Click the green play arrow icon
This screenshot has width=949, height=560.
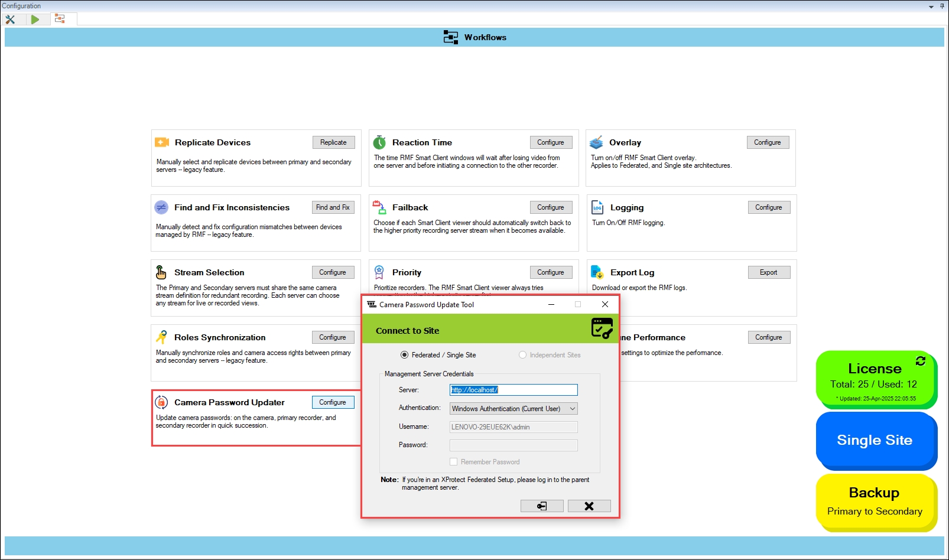pyautogui.click(x=35, y=19)
